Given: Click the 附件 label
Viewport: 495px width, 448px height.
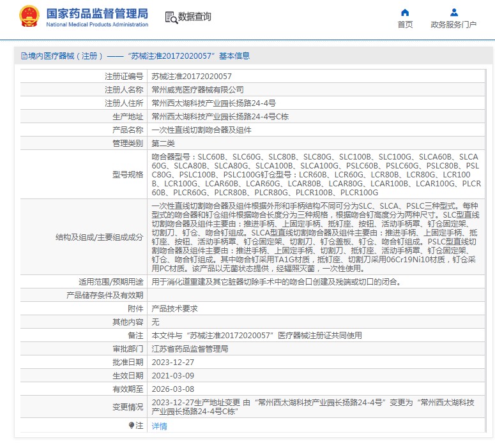Looking at the screenshot, I should click(x=135, y=308).
